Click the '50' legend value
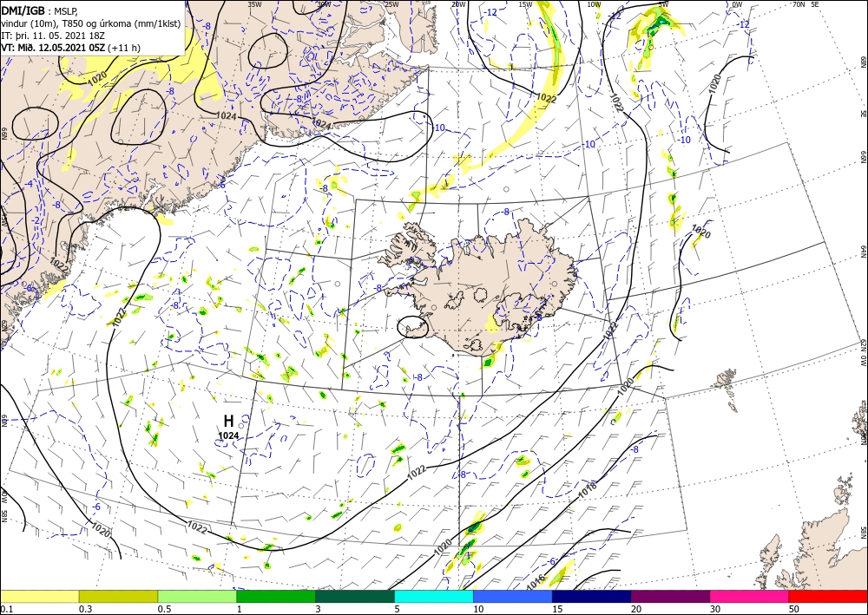Screen dimensions: 868x615 coord(794,609)
